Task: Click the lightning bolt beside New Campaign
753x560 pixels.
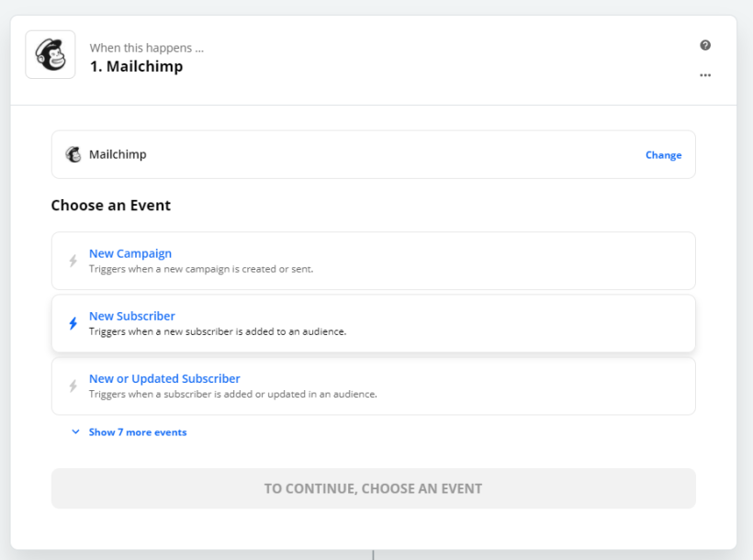Action: [x=73, y=260]
